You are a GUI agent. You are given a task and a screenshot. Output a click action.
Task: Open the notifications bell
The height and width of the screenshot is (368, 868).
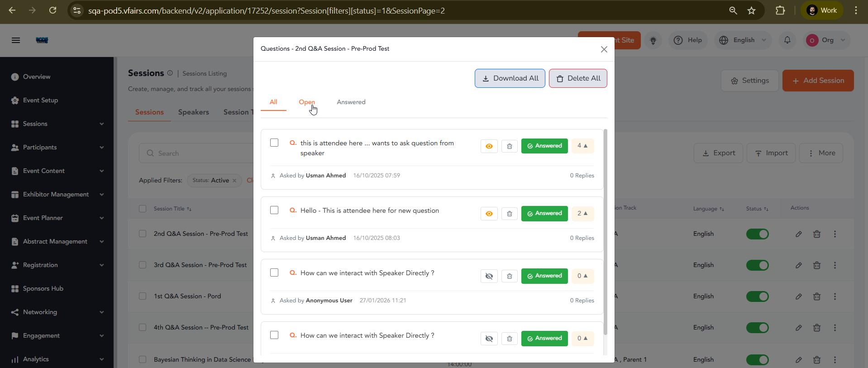tap(787, 40)
